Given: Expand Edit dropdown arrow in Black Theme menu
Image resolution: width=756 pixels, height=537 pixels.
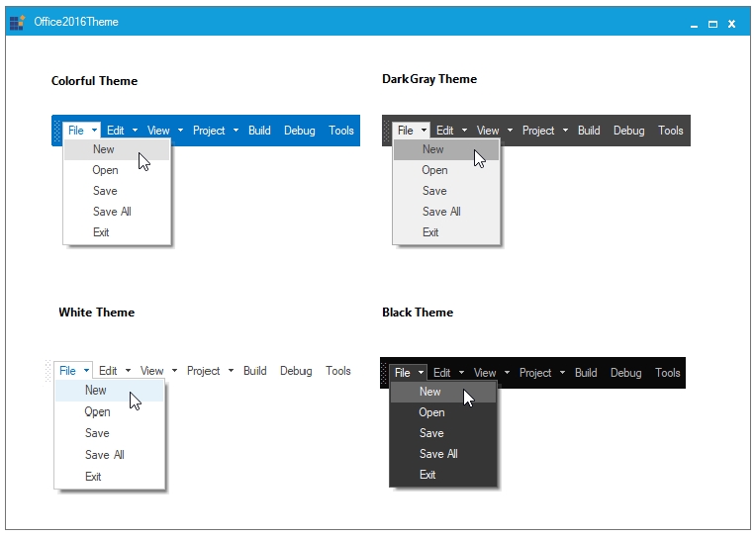Looking at the screenshot, I should (x=462, y=373).
